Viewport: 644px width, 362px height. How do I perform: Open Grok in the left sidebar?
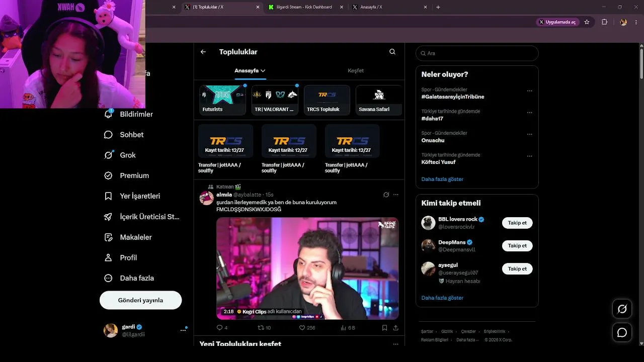(120, 155)
